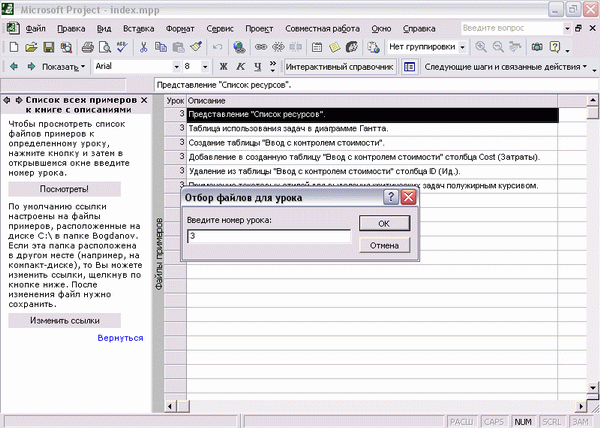Toggle Italic (К) formatting

tap(240, 67)
